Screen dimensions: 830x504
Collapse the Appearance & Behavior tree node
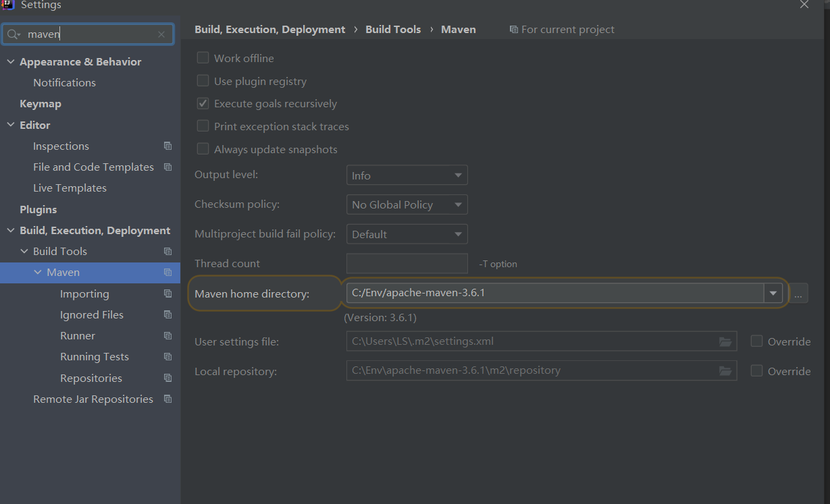click(x=11, y=62)
